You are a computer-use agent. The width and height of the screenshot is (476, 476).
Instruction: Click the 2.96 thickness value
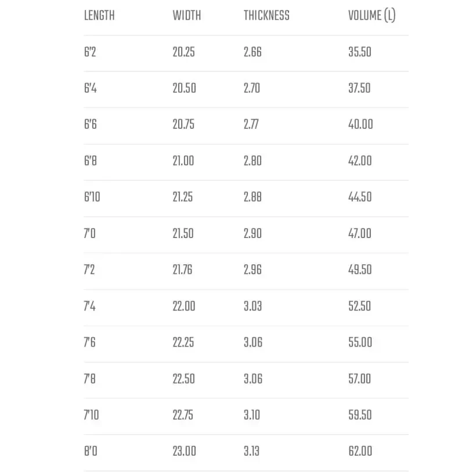(253, 270)
